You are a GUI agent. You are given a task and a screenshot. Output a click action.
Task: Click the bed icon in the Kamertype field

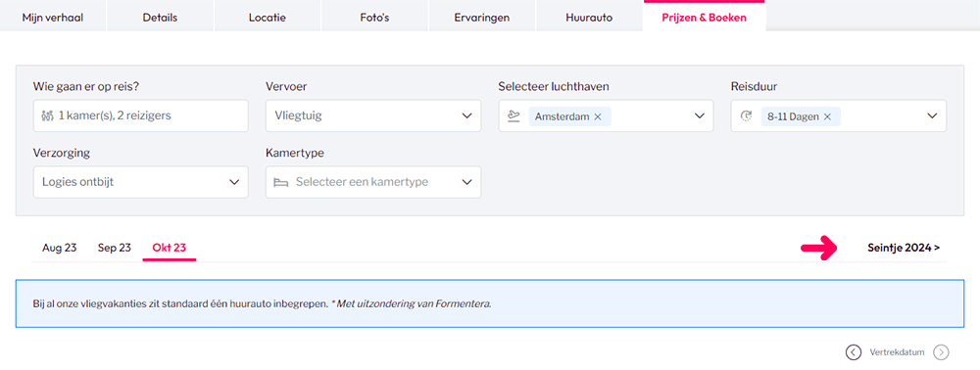coord(281,182)
